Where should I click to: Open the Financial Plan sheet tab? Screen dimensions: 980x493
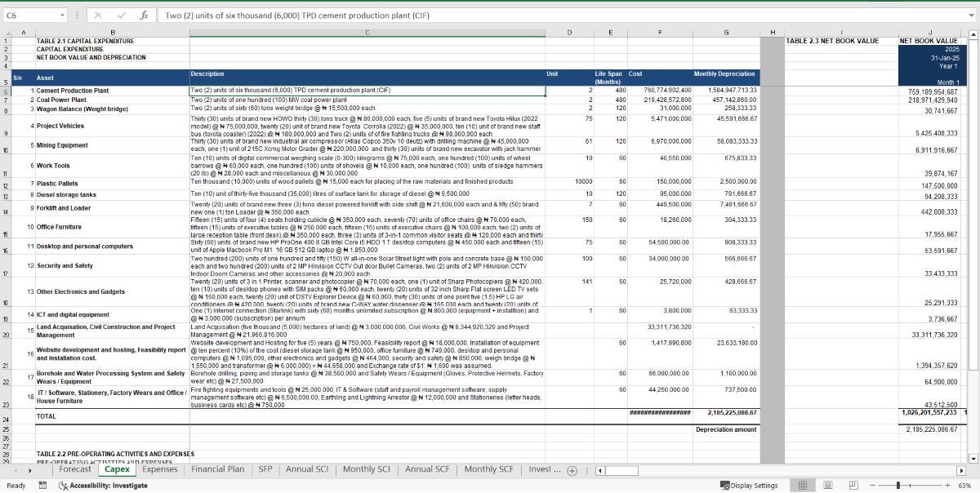[x=217, y=469]
